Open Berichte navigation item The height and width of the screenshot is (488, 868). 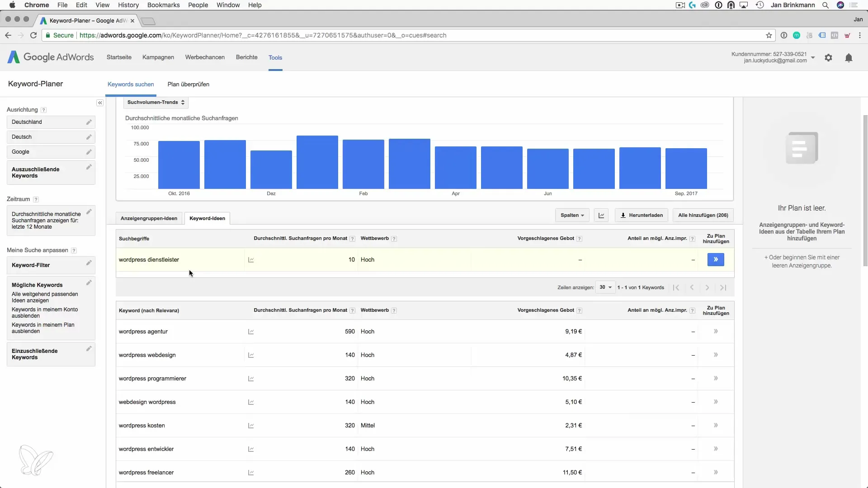coord(246,57)
